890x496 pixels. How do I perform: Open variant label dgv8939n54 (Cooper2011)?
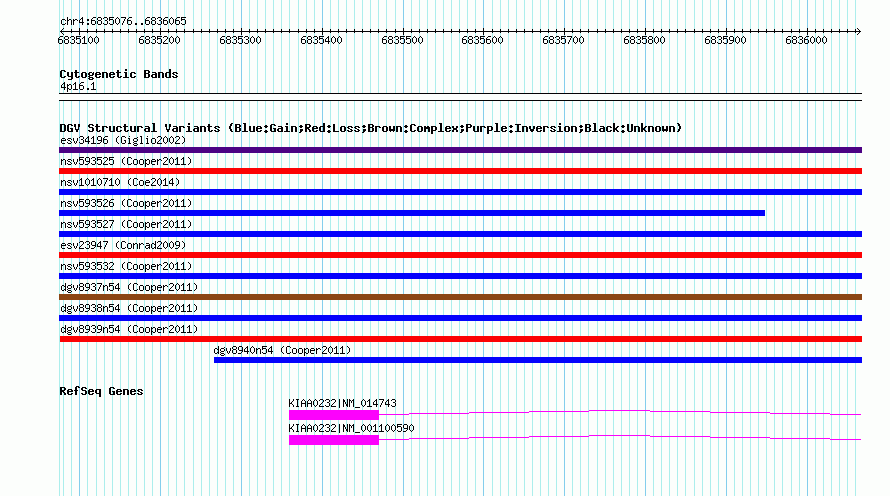point(129,330)
